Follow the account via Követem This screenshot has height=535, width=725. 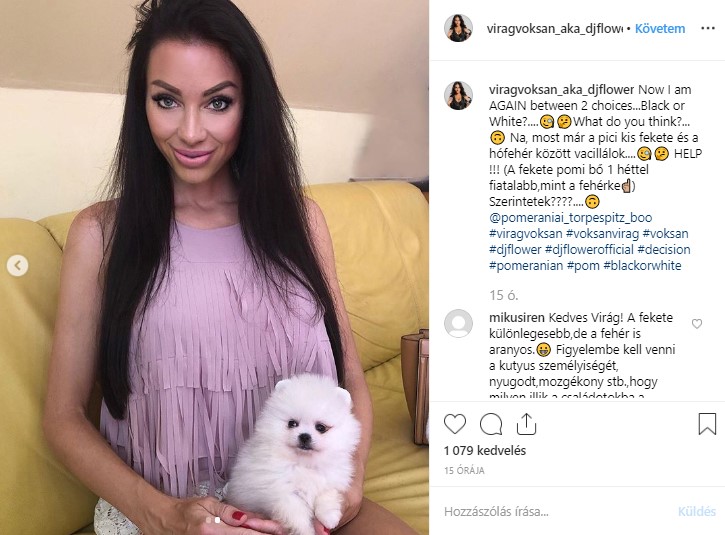660,29
